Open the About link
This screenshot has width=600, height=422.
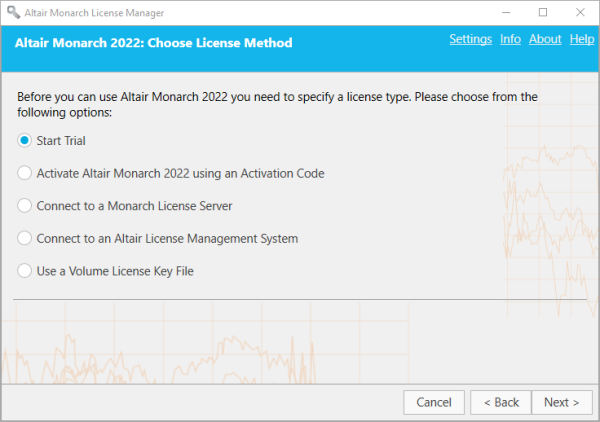(545, 39)
